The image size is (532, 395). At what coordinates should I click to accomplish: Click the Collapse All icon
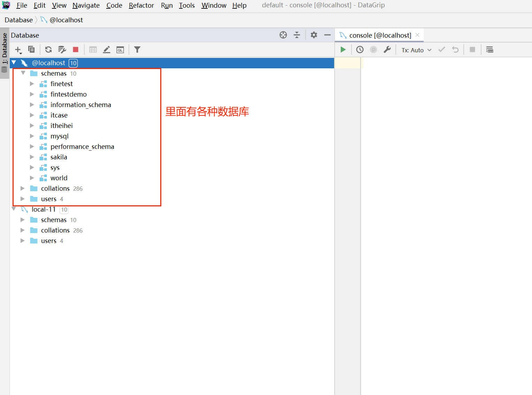point(297,35)
